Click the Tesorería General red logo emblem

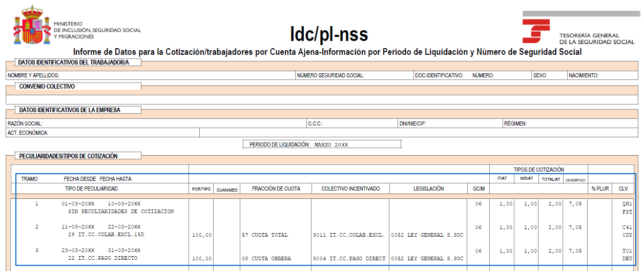pos(536,31)
